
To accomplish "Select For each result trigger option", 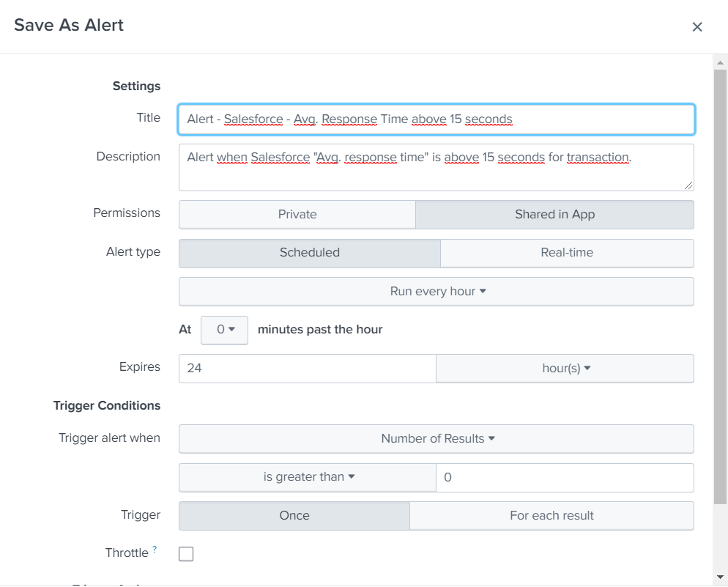I will pyautogui.click(x=551, y=516).
